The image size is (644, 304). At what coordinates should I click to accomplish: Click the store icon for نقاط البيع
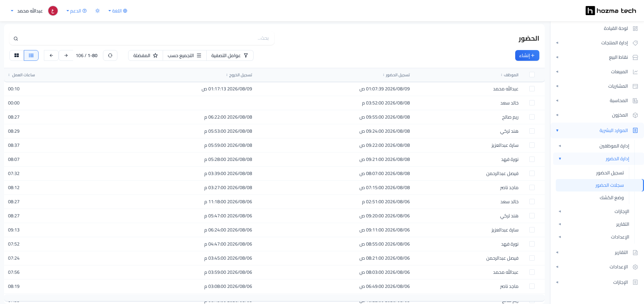(635, 57)
